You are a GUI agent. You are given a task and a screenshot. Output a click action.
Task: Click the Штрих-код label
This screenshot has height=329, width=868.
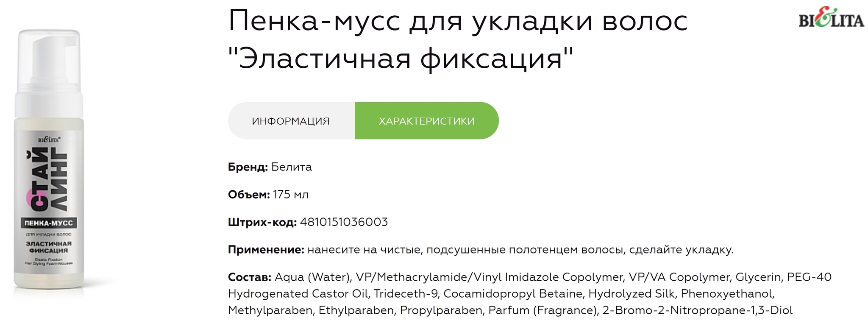tap(262, 222)
